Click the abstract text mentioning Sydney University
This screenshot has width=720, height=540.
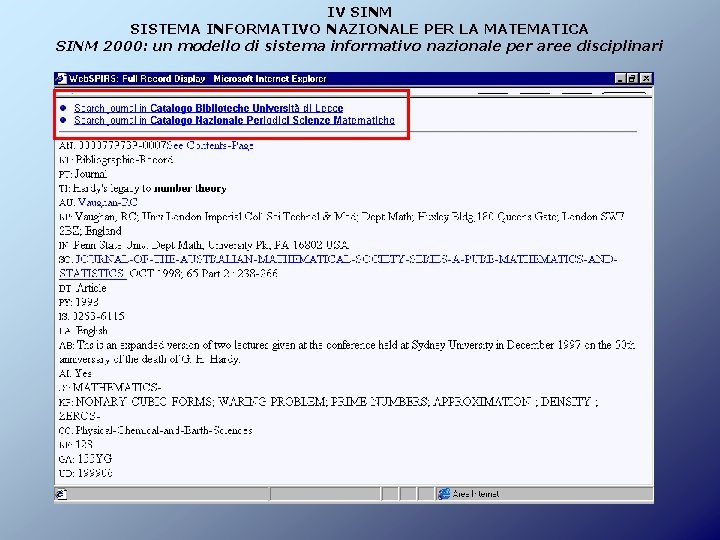pos(347,352)
